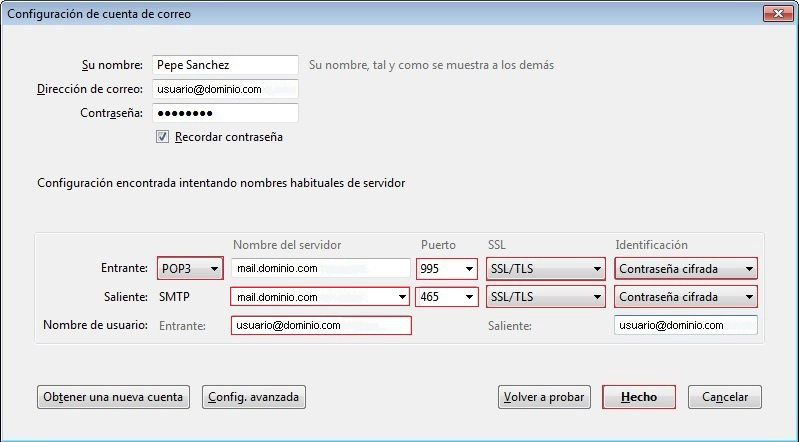Expand the incoming SSL/TLS dropdown
The width and height of the screenshot is (799, 442).
(546, 269)
